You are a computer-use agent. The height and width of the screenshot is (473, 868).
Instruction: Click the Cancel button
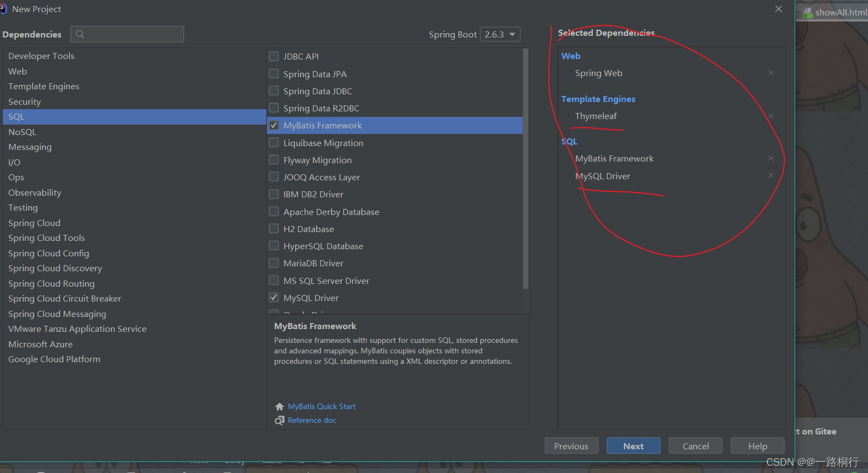(695, 446)
